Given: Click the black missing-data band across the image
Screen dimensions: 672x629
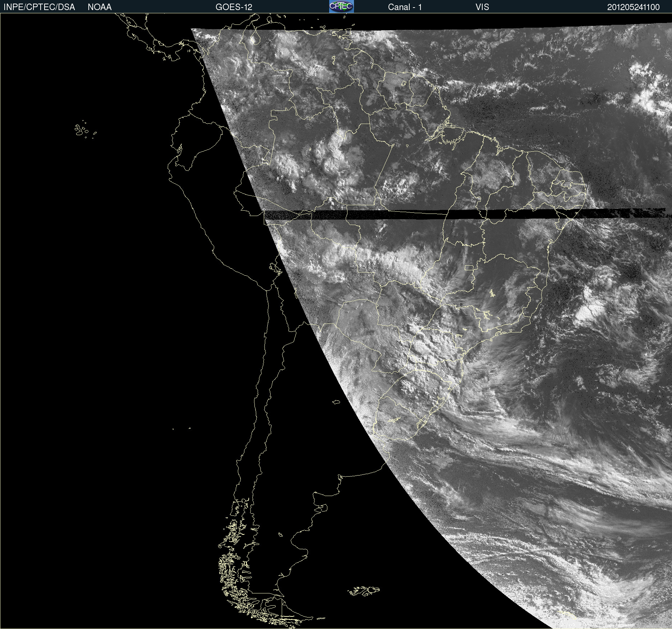Looking at the screenshot, I should 467,214.
